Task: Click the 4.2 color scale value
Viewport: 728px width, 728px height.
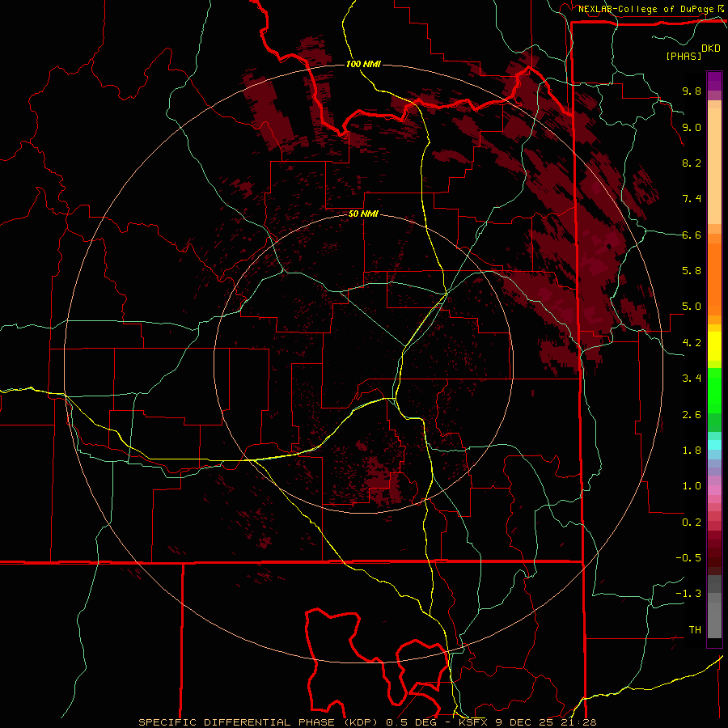Action: [692, 343]
